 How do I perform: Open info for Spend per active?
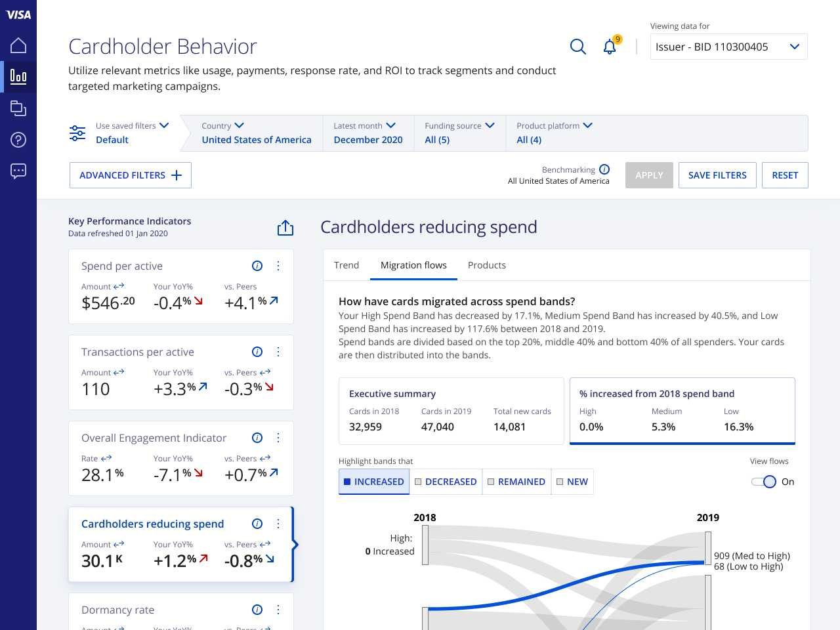[257, 266]
